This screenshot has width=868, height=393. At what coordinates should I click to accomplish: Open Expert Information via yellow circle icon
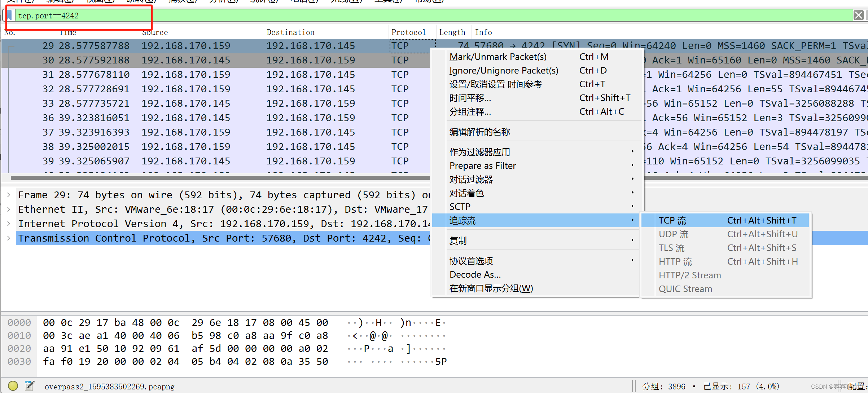(13, 386)
